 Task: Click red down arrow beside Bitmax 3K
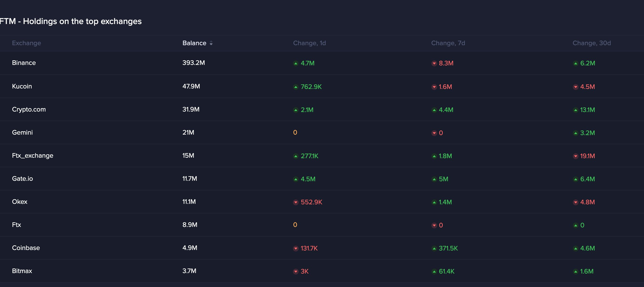coord(296,272)
